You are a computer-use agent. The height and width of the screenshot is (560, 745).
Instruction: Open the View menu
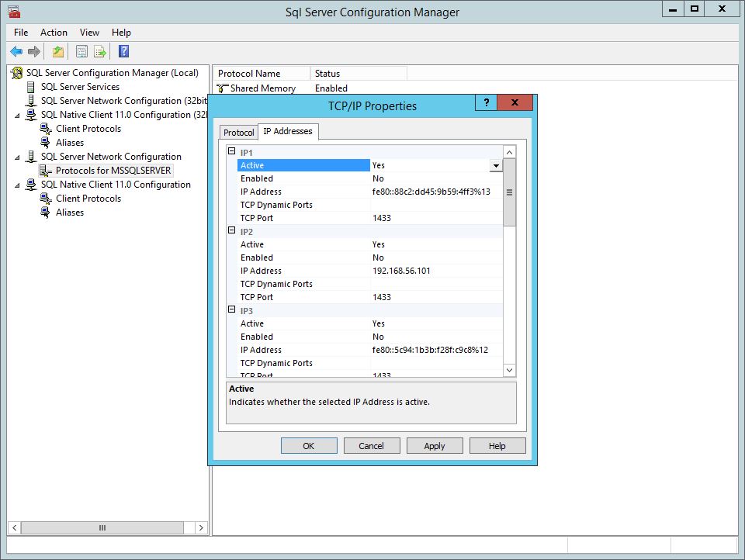point(89,33)
